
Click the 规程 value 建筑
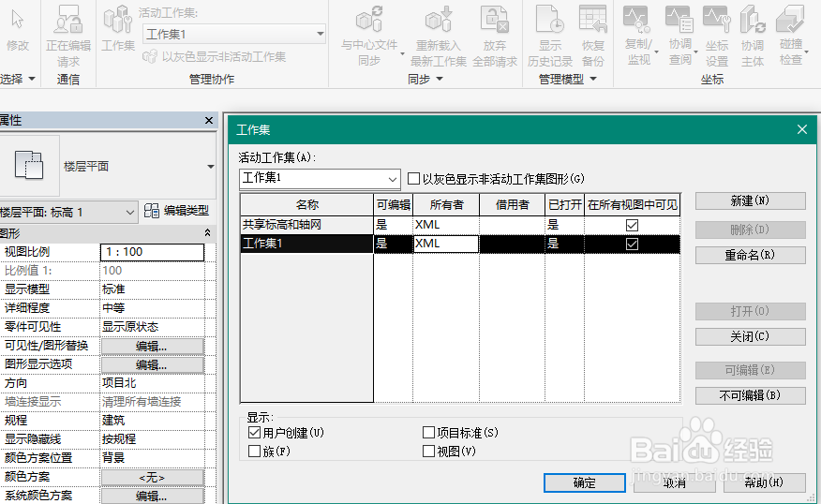point(152,421)
